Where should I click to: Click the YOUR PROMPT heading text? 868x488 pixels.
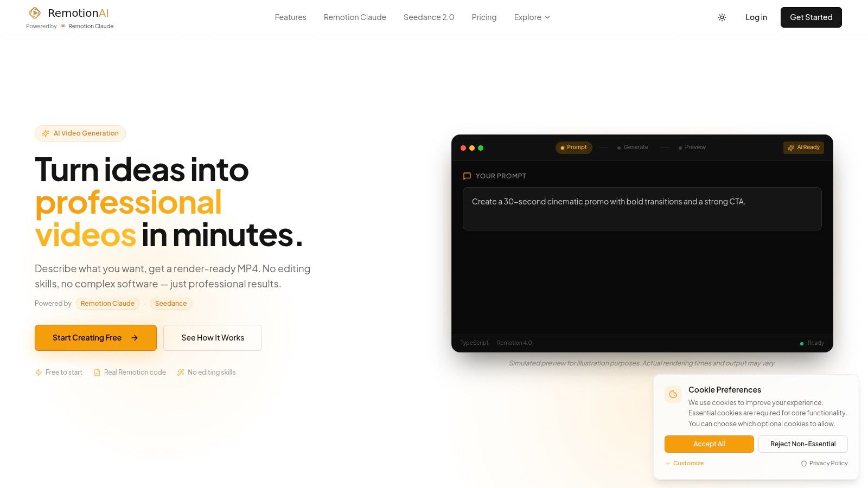point(501,176)
